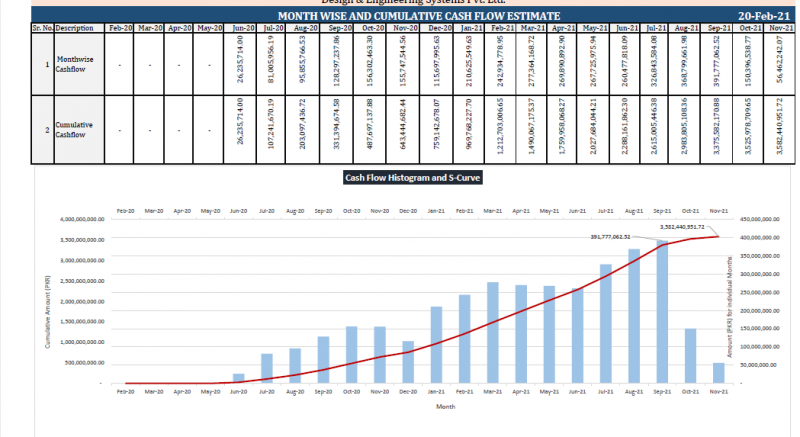Click cumulative value 759,142,678.07 for Dec-20
This screenshot has height=437, width=800.
click(x=436, y=123)
